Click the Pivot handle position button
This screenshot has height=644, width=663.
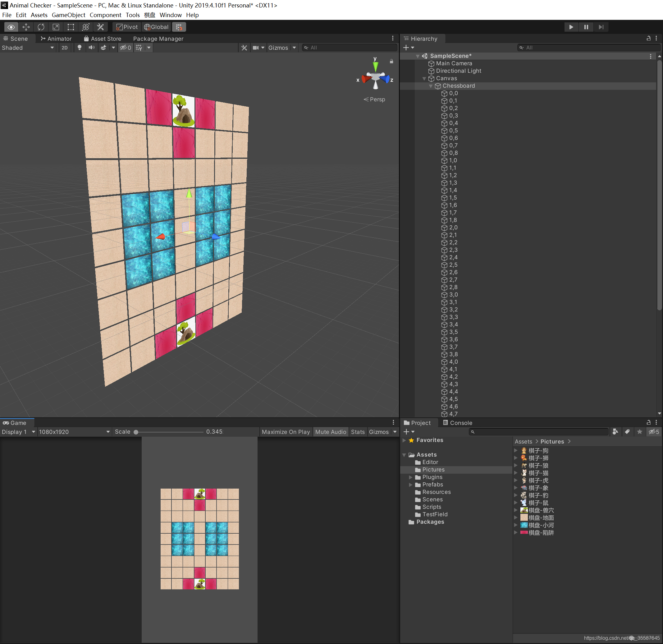pyautogui.click(x=127, y=27)
